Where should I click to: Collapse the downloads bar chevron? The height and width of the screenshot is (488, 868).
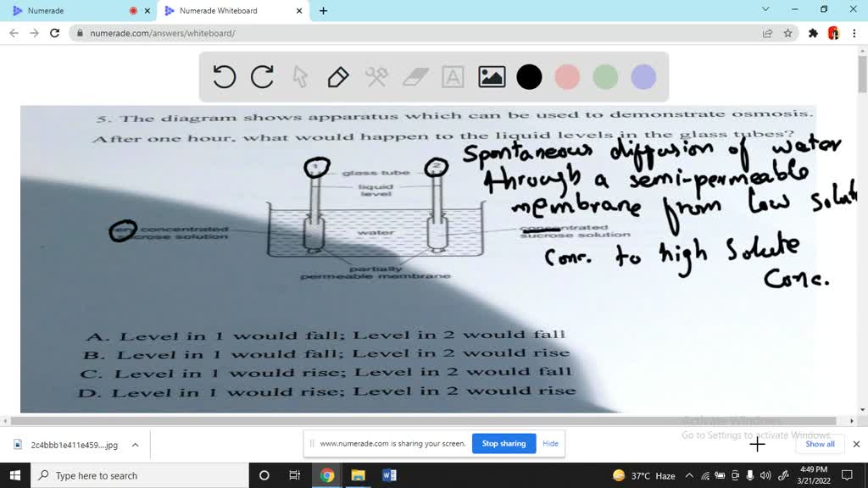click(x=134, y=443)
